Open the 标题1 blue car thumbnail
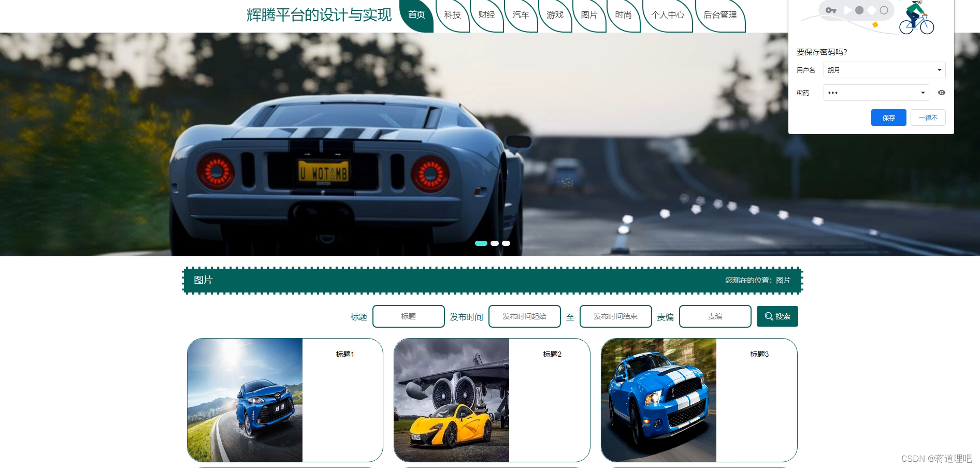 pos(244,400)
